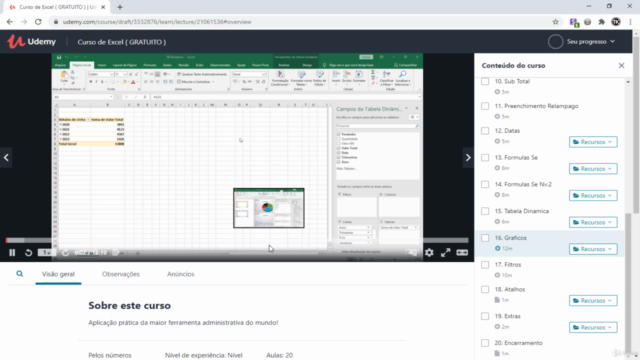Screen dimensions: 640x360
Task: Open lecture 15. Tabela Dinamica
Action: (522, 211)
